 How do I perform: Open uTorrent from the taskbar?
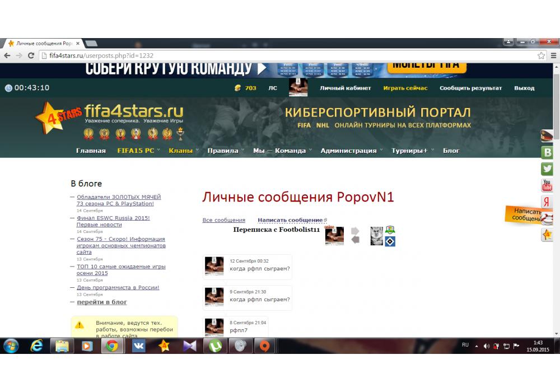click(214, 346)
